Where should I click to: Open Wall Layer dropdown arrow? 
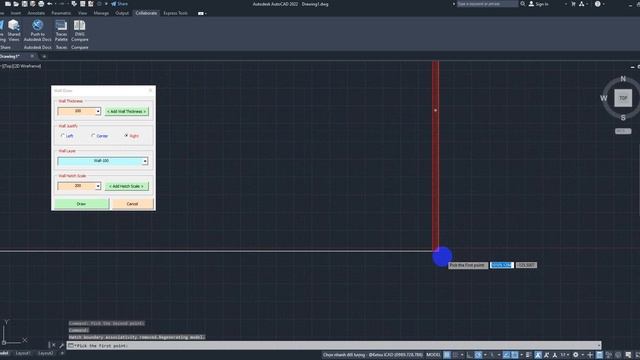click(x=145, y=161)
